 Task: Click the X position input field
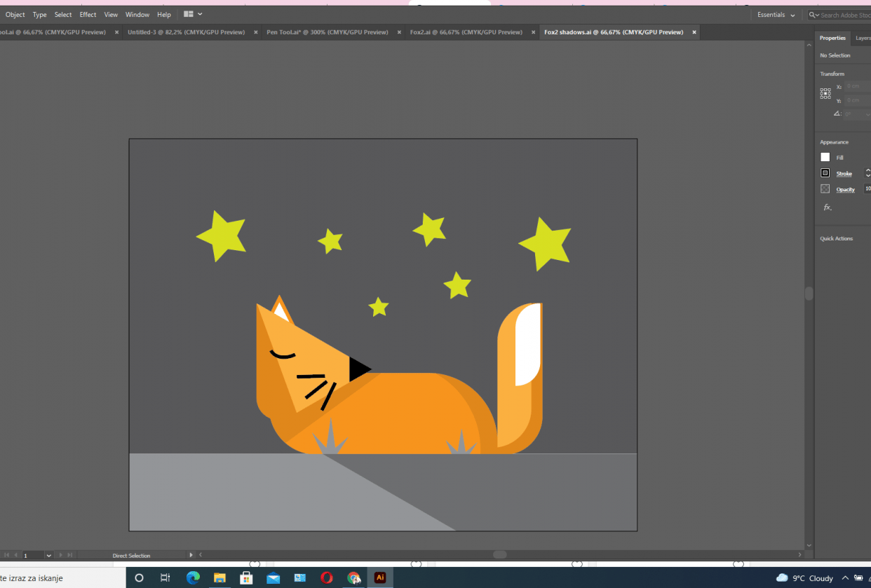point(856,86)
